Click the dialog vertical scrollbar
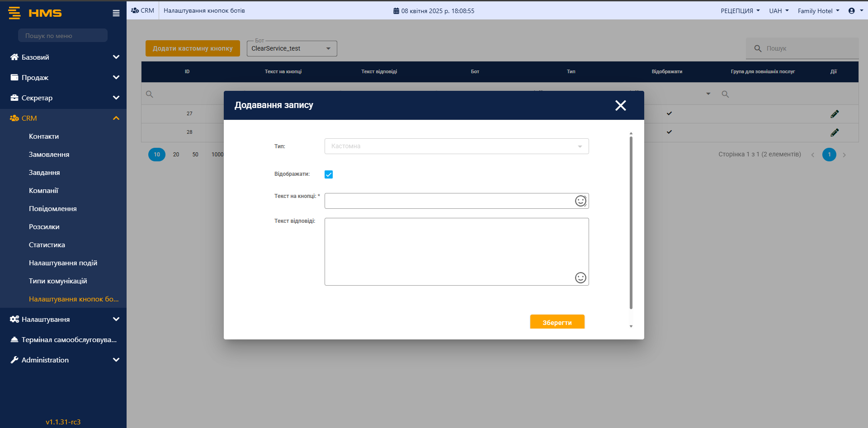Viewport: 868px width, 428px height. pyautogui.click(x=631, y=221)
